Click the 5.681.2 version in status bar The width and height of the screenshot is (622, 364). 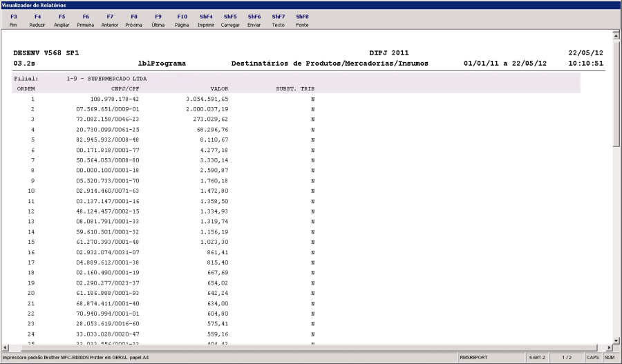click(x=537, y=357)
